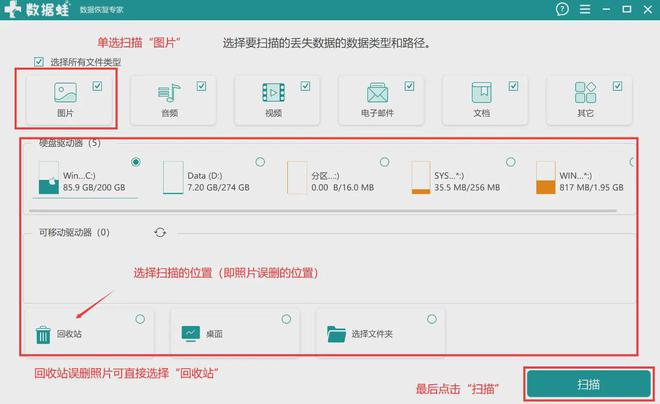Click the 85.9 GB/200 GB text
This screenshot has height=404, width=660.
94,188
